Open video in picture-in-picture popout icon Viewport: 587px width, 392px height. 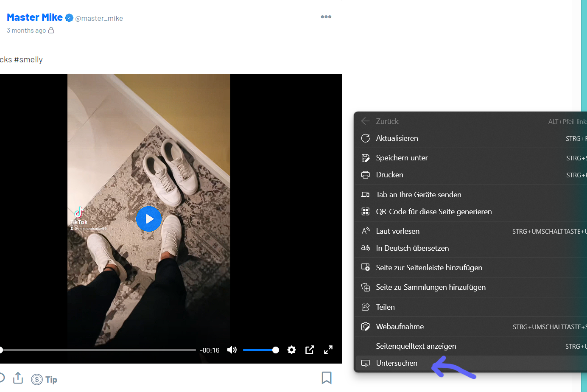pos(310,350)
